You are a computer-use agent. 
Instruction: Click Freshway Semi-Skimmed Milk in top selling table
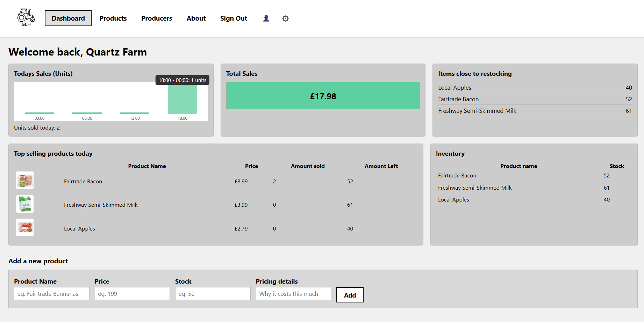[101, 205]
